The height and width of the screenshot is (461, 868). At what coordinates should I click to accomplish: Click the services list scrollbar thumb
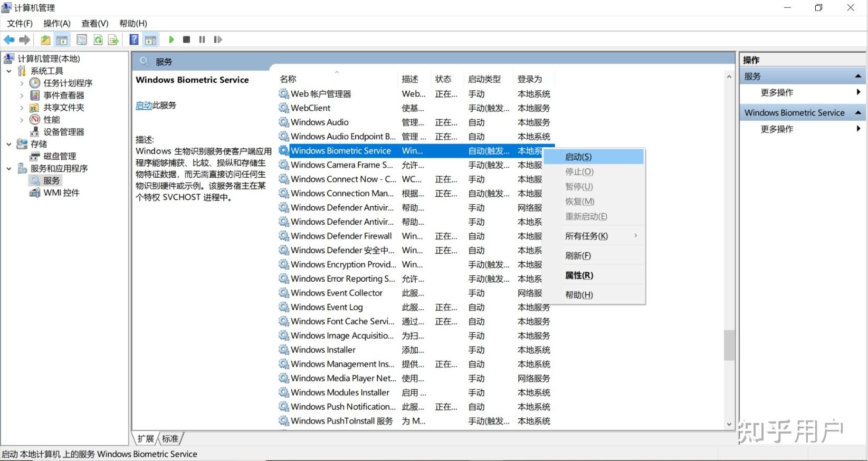pyautogui.click(x=729, y=345)
